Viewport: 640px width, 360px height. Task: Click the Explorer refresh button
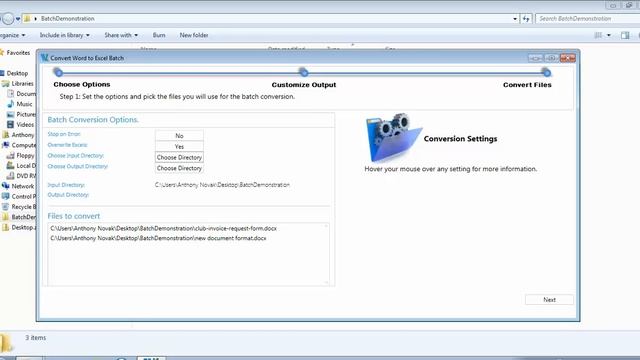tap(526, 19)
